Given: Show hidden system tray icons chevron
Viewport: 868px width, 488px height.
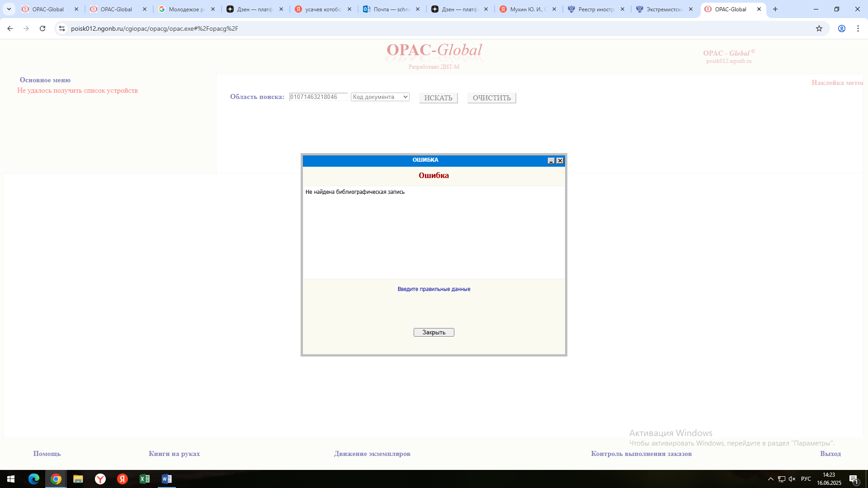Looking at the screenshot, I should pos(770,479).
